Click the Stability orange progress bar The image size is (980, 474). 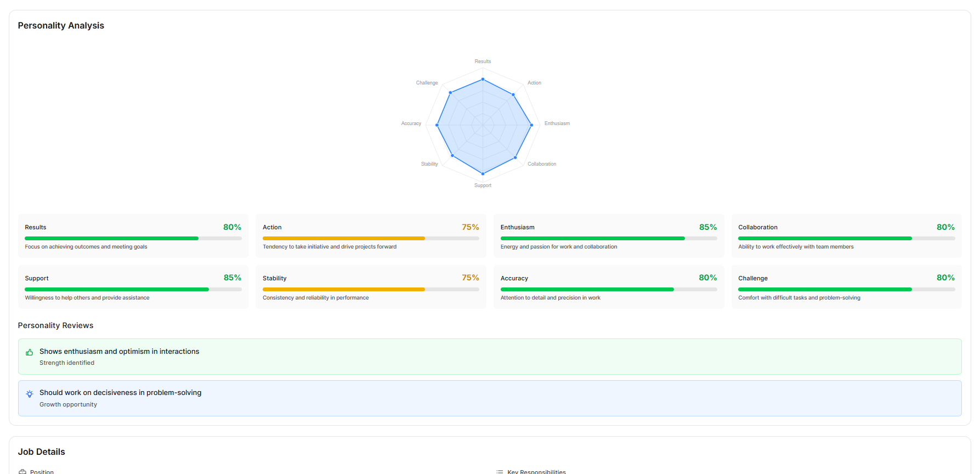tap(343, 290)
